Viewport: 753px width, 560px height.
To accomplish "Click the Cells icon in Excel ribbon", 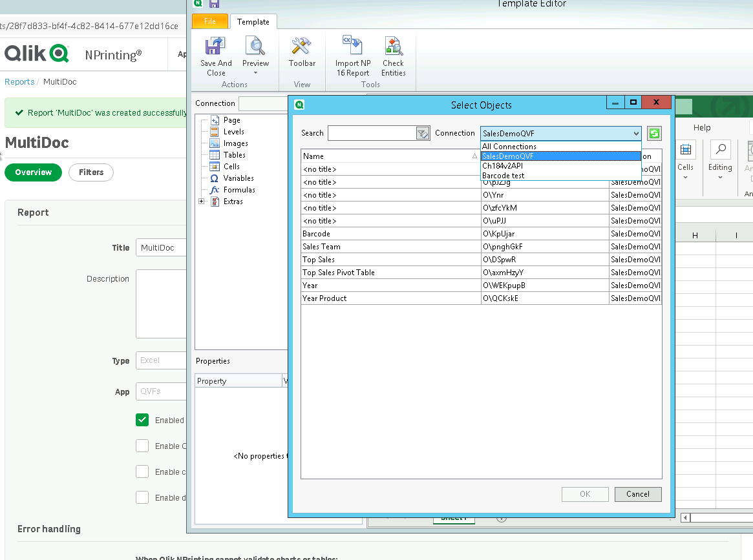I will [685, 150].
